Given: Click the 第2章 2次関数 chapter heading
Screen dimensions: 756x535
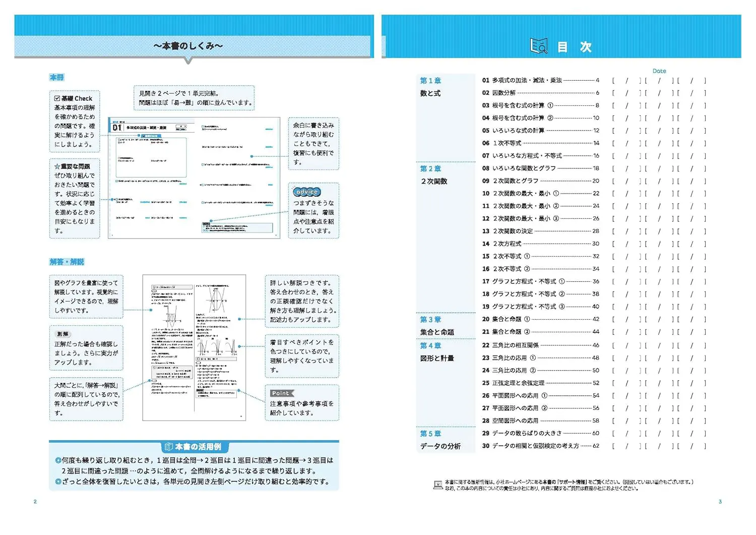Looking at the screenshot, I should 433,175.
